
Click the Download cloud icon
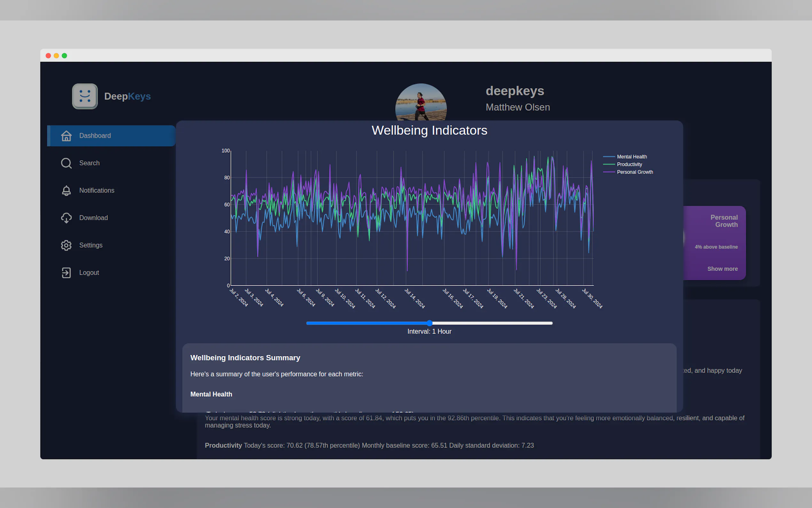click(x=66, y=218)
